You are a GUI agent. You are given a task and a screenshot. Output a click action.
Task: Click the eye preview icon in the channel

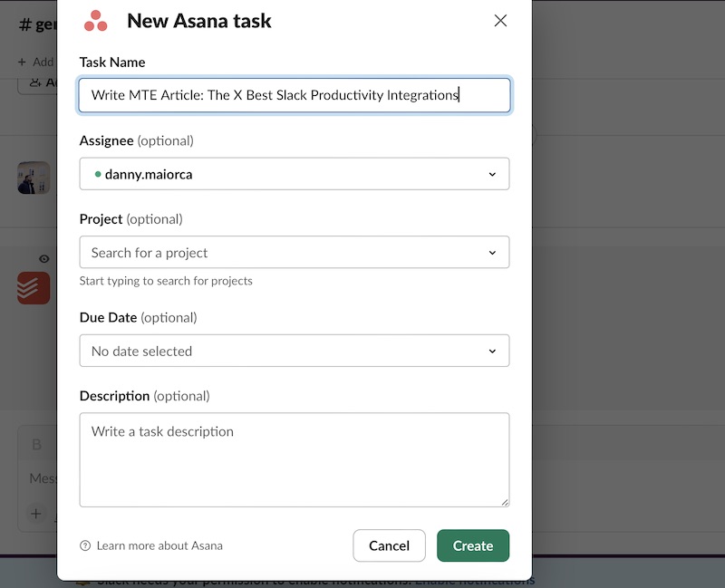[x=43, y=258]
